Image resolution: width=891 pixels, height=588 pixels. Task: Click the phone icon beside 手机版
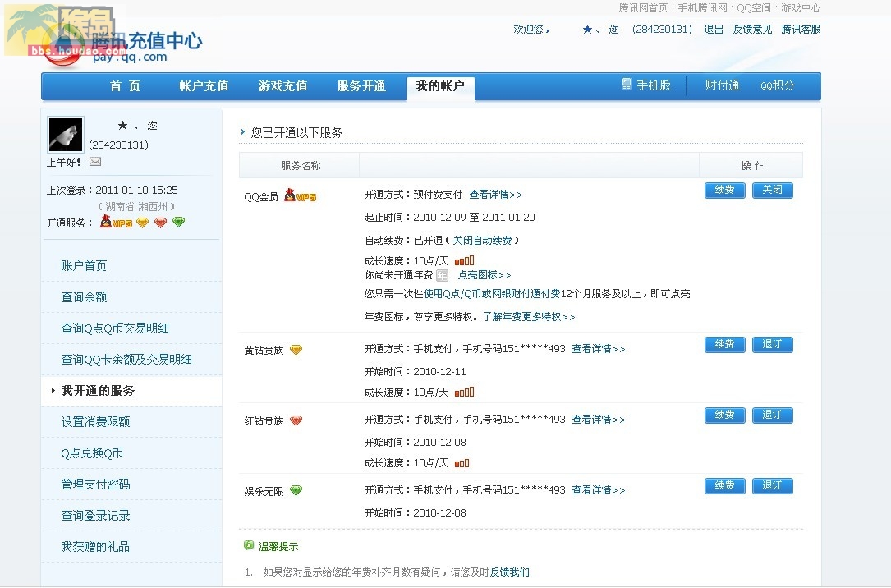coord(627,85)
